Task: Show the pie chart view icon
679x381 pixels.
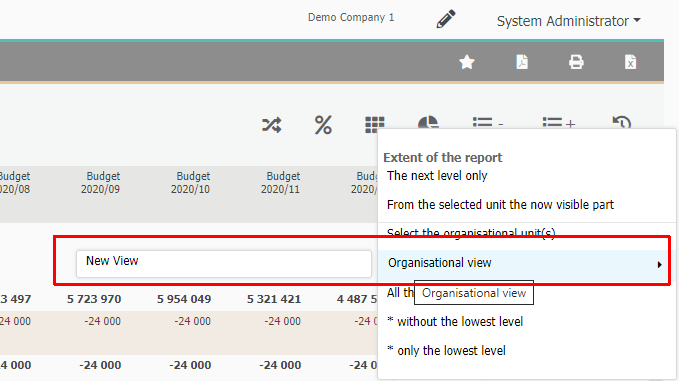Action: (x=428, y=123)
